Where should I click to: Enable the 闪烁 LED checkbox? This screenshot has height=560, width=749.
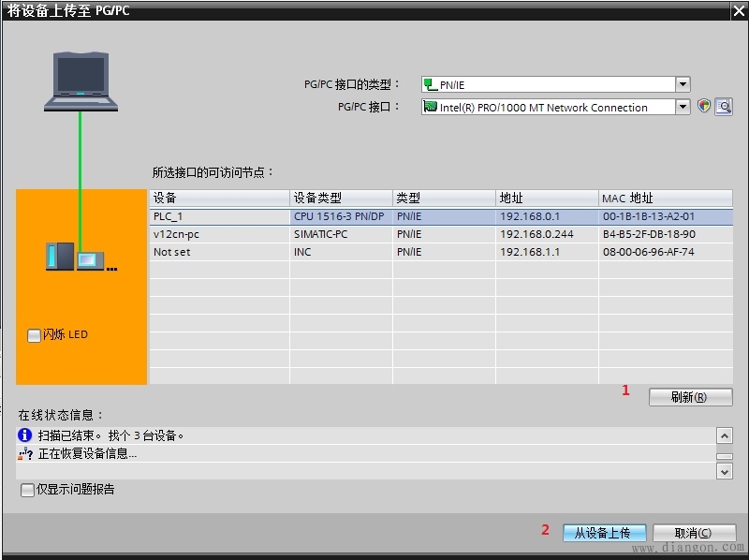click(35, 335)
